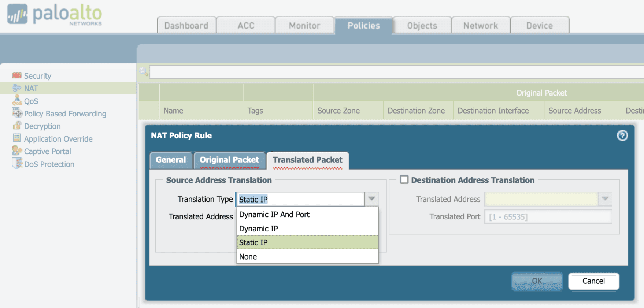This screenshot has width=644, height=308.
Task: Select QoS from the sidebar
Action: tap(31, 101)
